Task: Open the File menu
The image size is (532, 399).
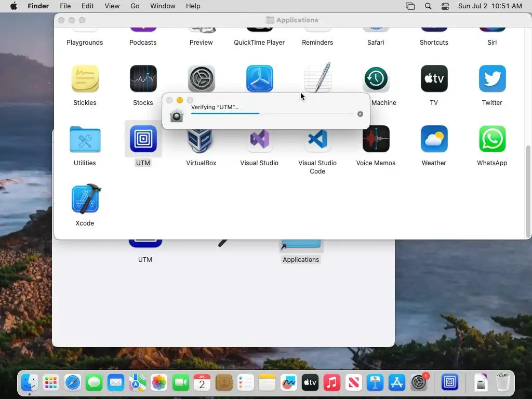Action: click(x=65, y=6)
